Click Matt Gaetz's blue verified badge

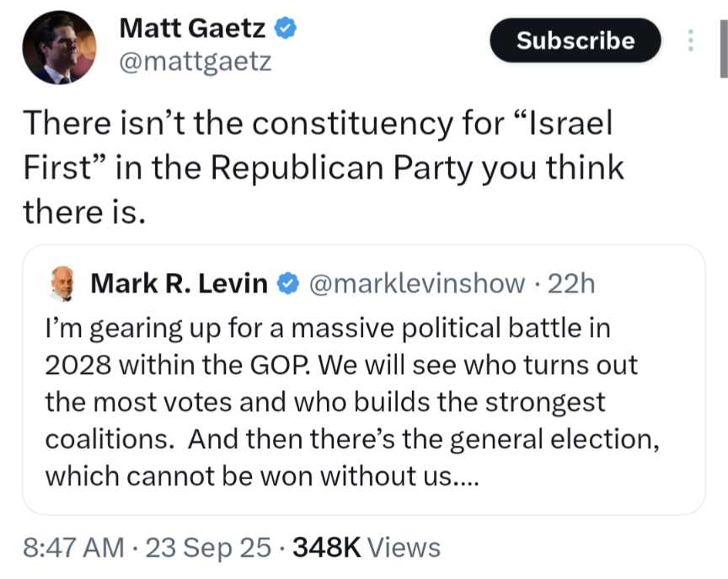point(286,28)
